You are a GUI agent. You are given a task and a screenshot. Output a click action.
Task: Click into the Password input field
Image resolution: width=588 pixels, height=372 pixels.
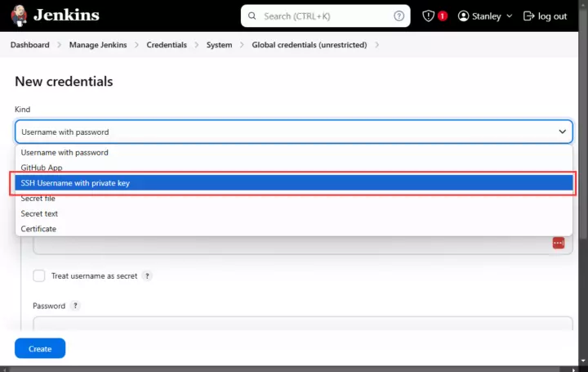click(303, 323)
